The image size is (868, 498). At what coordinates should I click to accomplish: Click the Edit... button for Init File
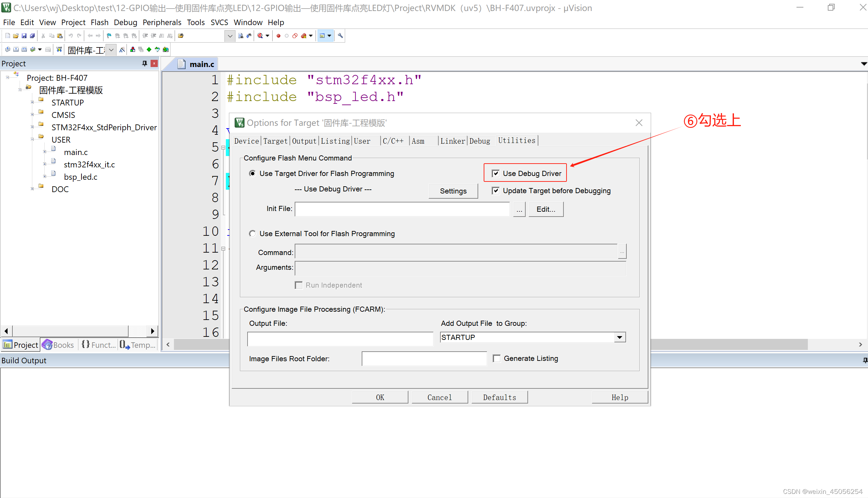pos(546,209)
